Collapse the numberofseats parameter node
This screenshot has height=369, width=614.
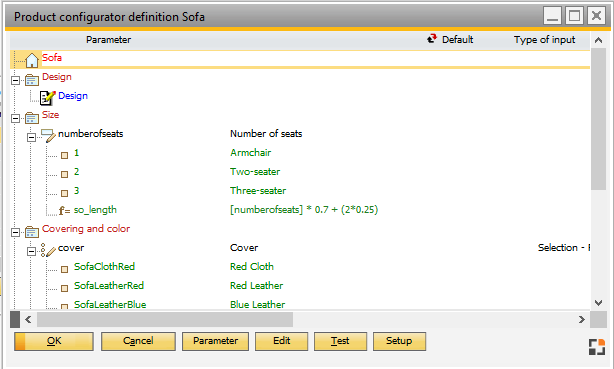click(31, 137)
